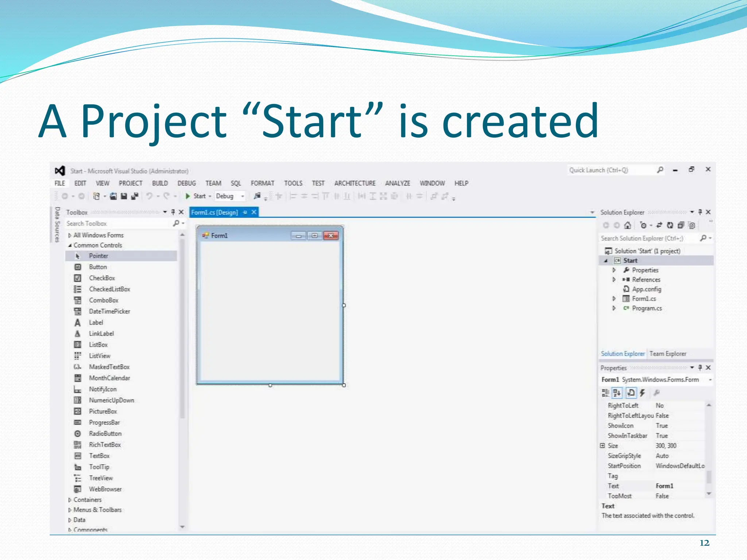This screenshot has height=560, width=747.
Task: Show Events lightning bolt in Properties
Action: click(x=642, y=393)
